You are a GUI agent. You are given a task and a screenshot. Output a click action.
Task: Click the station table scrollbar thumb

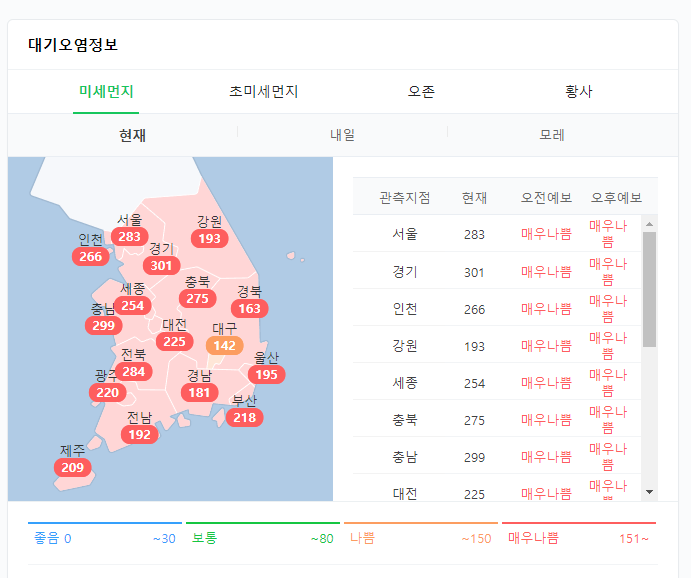pyautogui.click(x=649, y=289)
